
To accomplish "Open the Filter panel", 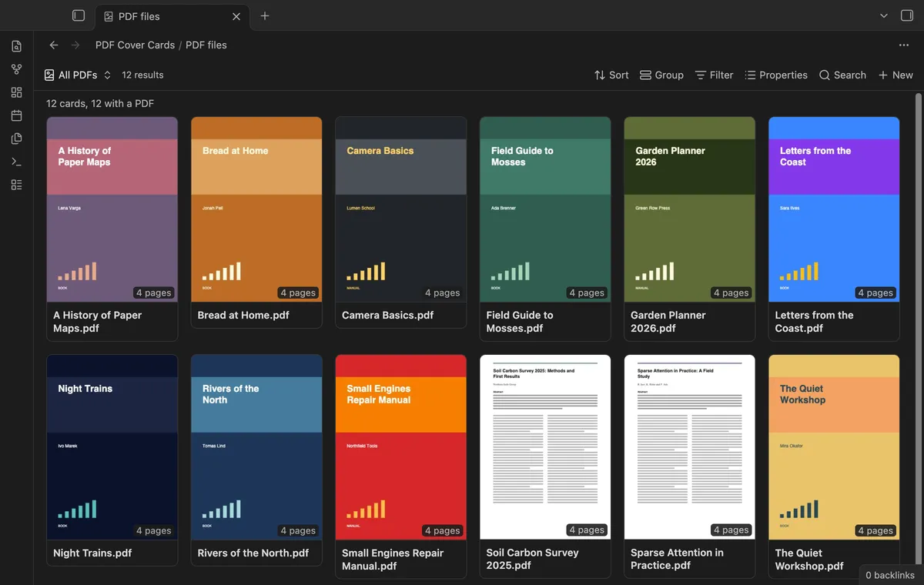I will [x=714, y=75].
